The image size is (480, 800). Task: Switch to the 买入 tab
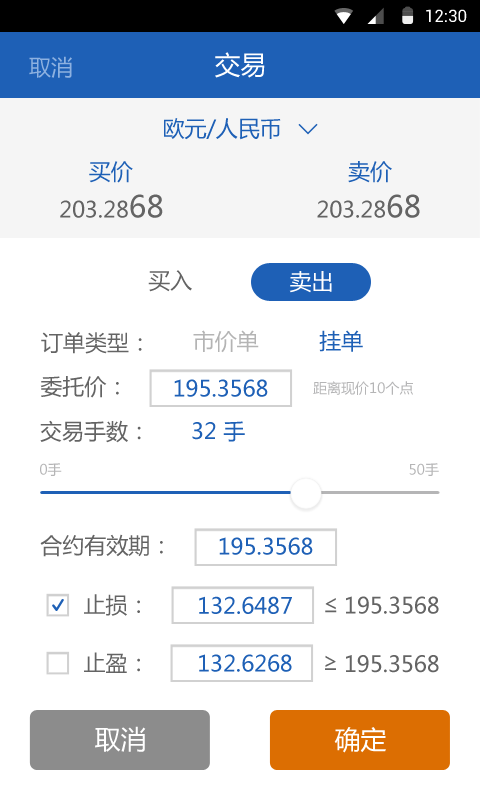click(x=170, y=282)
